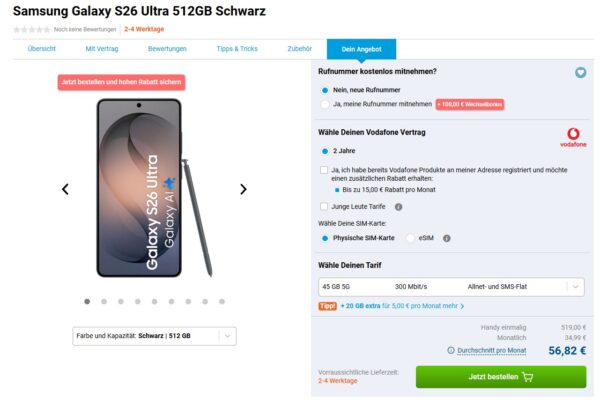Click info icon beside Durchschnitt pro Monat
600x406 pixels.
coord(451,351)
